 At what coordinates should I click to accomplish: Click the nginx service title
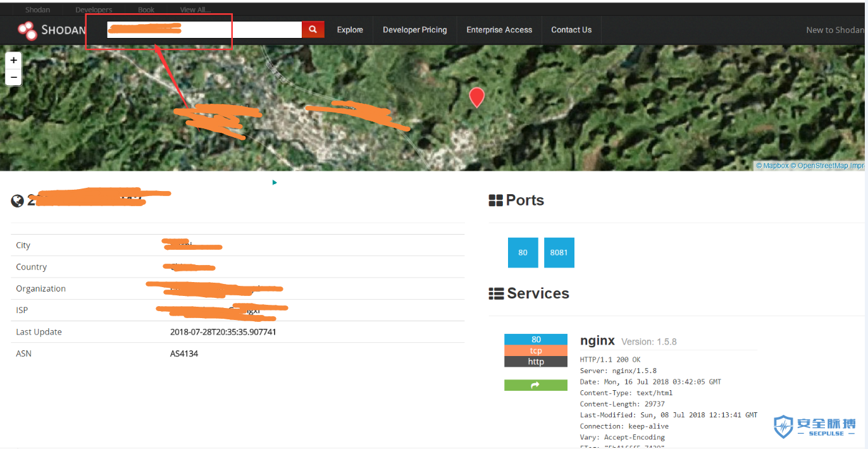pos(597,340)
